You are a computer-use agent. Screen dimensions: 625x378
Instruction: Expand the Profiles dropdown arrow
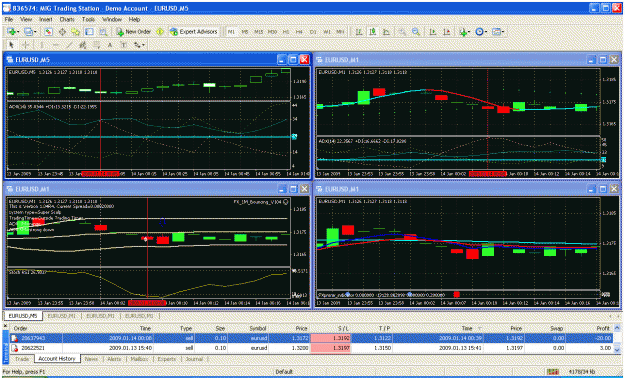click(x=35, y=32)
